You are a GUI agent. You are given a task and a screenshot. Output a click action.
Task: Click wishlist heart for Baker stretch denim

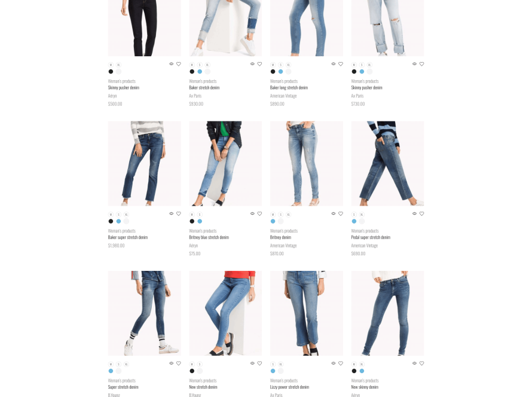point(259,64)
